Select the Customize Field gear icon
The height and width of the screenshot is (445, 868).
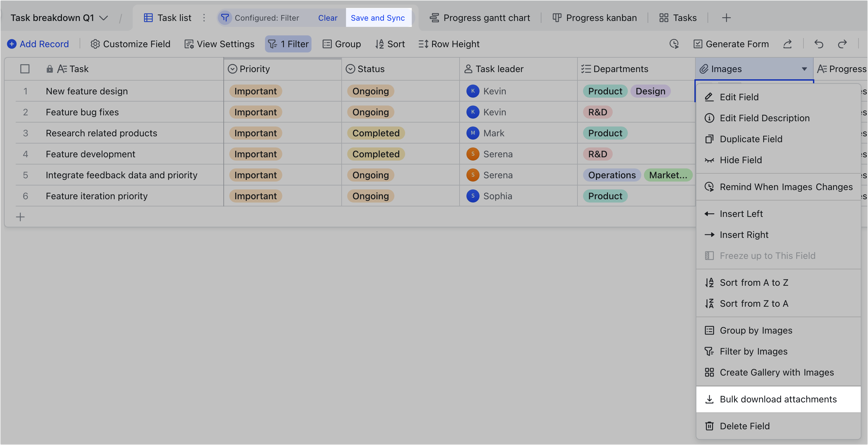click(x=95, y=44)
